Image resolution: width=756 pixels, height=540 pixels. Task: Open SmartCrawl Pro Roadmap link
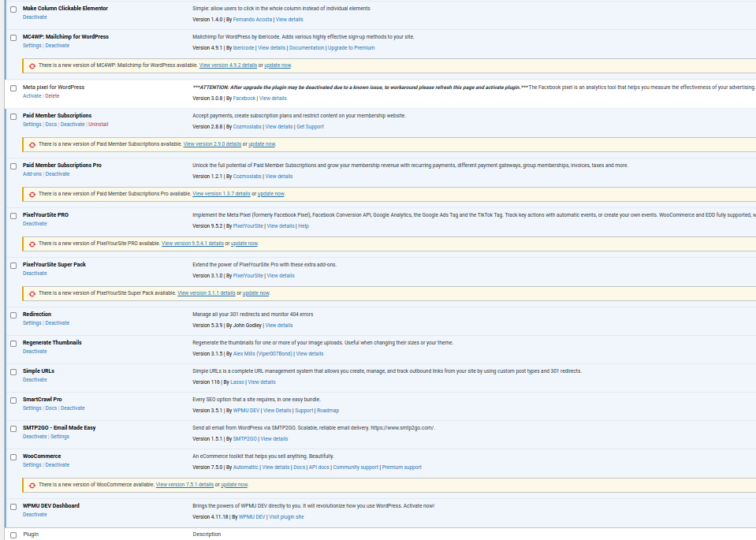click(x=328, y=411)
